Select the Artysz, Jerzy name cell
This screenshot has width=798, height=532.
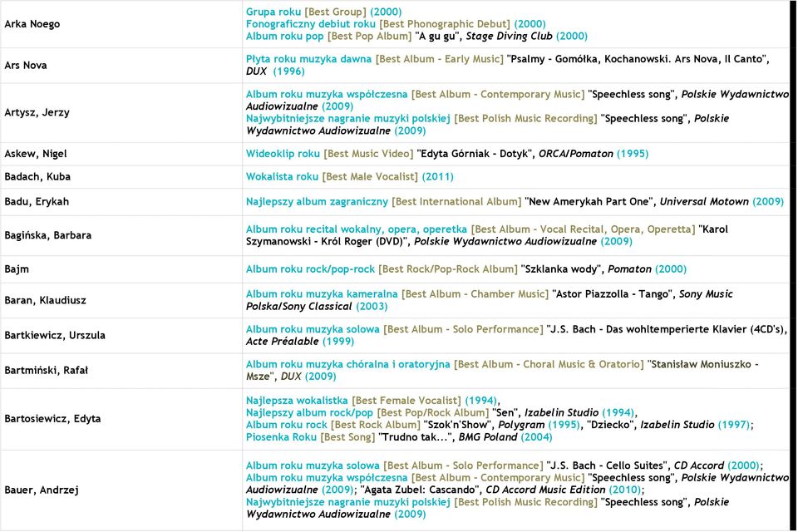click(121, 113)
